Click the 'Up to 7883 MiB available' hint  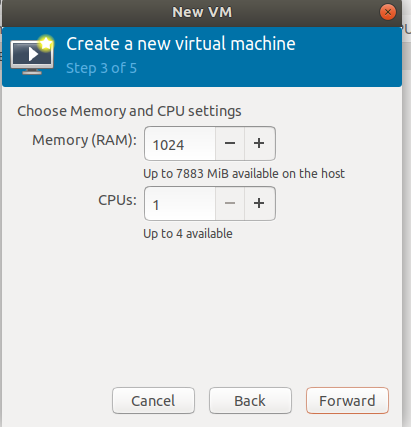tap(244, 174)
